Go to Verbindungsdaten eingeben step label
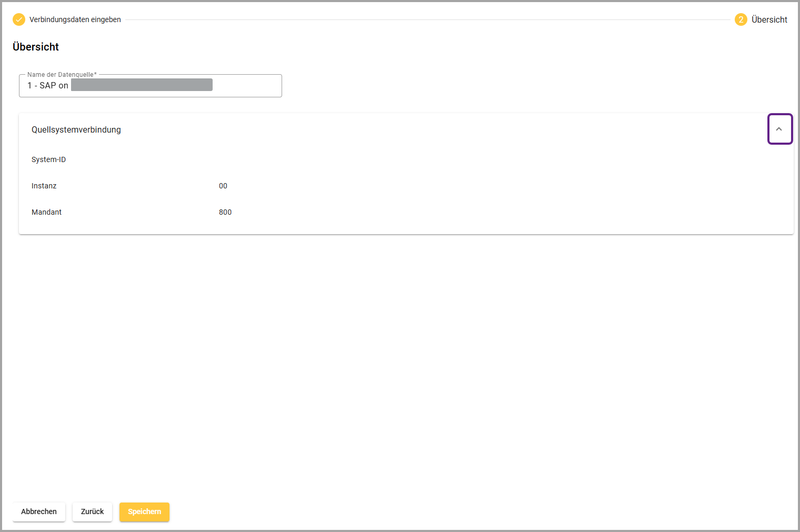Screen dimensions: 800x532 [x=75, y=19]
